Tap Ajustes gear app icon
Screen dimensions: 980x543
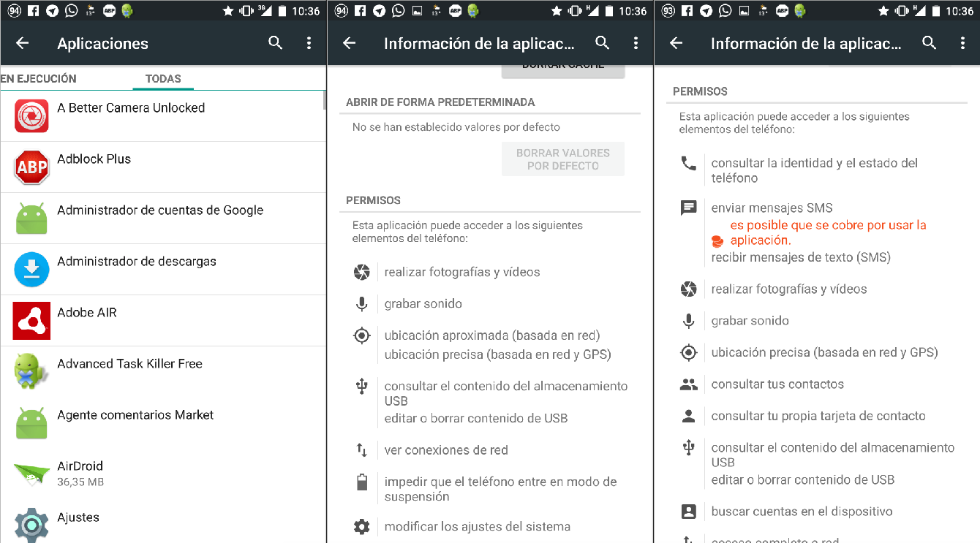coord(31,524)
